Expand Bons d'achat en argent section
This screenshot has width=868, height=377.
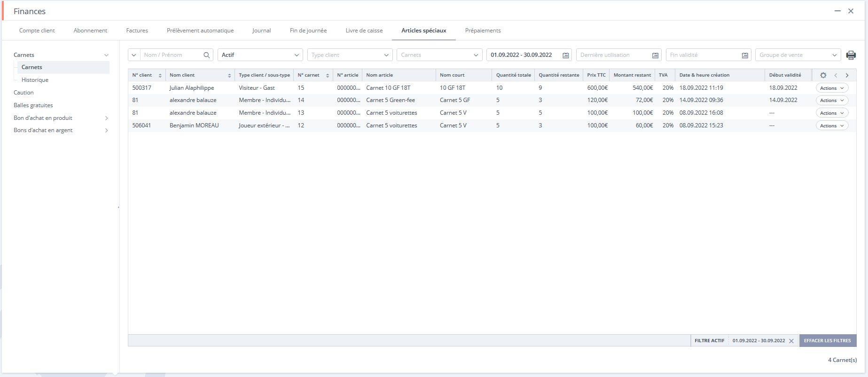(x=106, y=130)
